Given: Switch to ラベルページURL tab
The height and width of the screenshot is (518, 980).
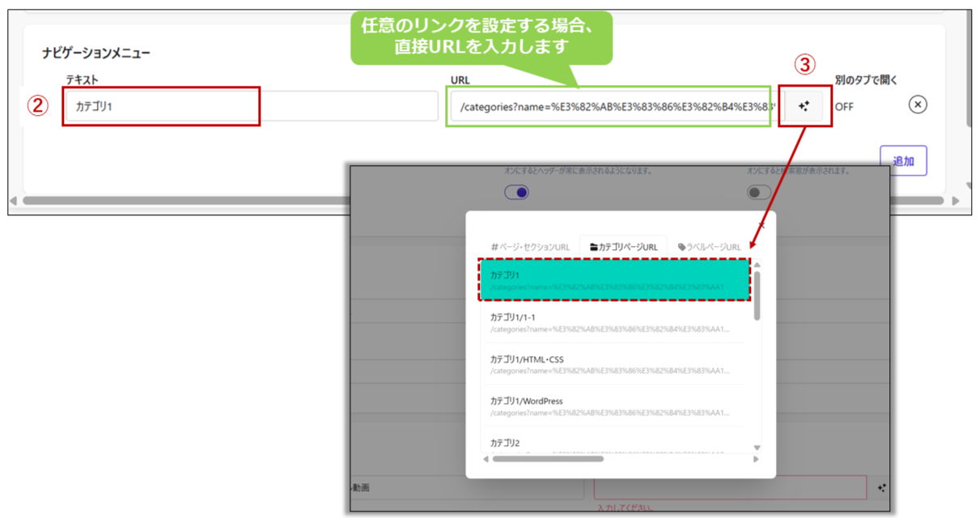Looking at the screenshot, I should (x=710, y=247).
